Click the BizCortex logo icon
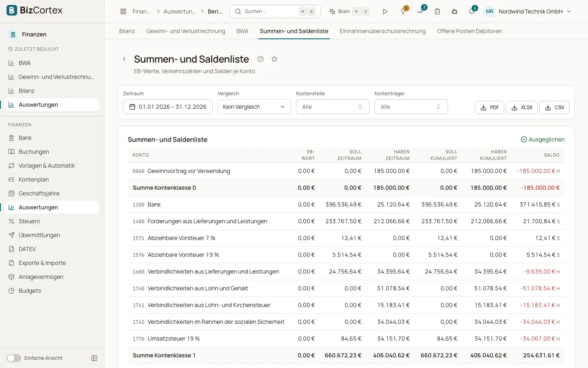The height and width of the screenshot is (368, 588). 12,10
